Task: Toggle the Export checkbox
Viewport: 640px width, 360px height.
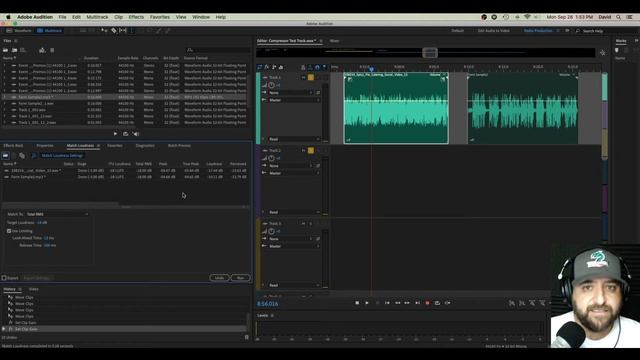Action: click(4, 278)
